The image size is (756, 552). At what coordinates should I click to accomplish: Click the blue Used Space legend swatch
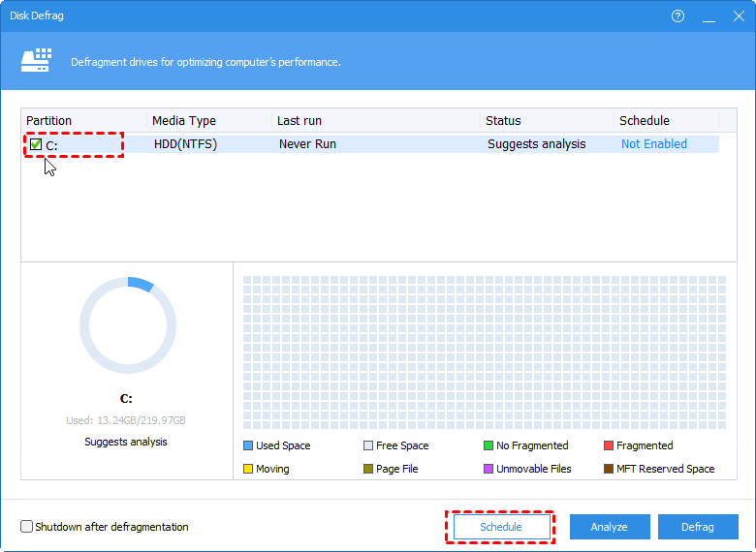[x=248, y=445]
